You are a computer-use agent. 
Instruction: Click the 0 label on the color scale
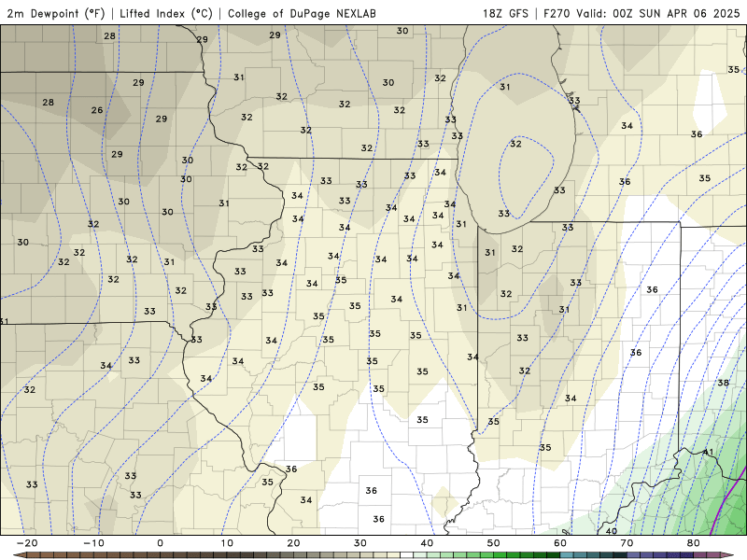[160, 543]
